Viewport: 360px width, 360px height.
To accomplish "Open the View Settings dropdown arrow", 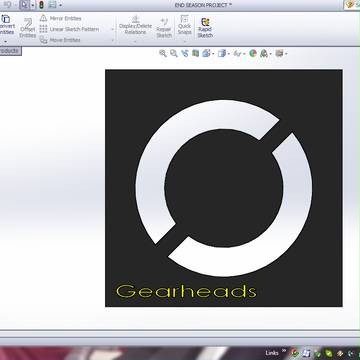I will click(x=286, y=54).
